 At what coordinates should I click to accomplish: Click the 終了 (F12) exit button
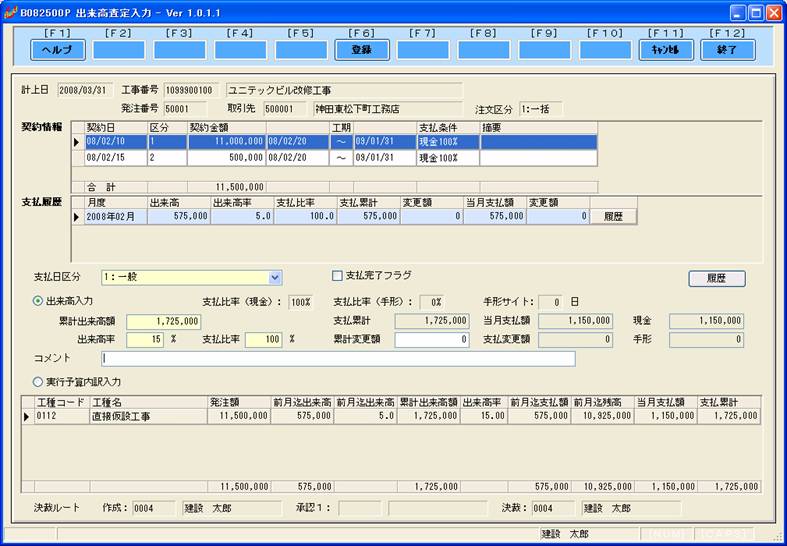[727, 49]
